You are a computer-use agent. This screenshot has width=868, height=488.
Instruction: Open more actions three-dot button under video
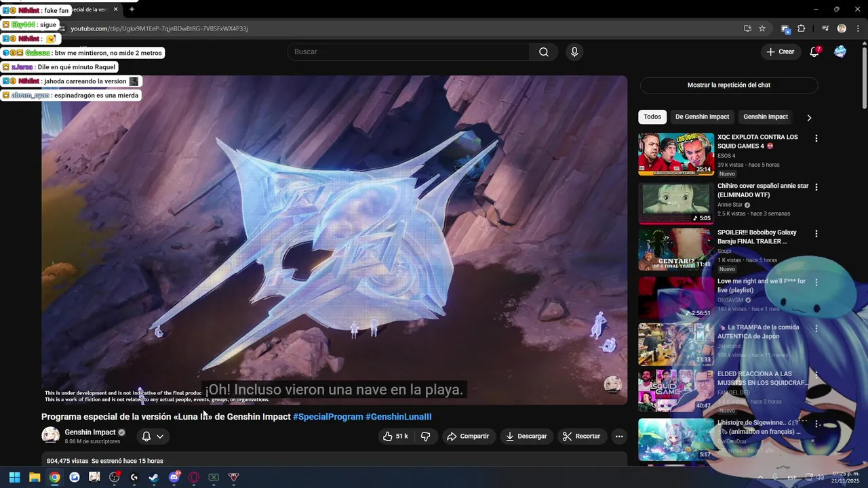(x=619, y=436)
